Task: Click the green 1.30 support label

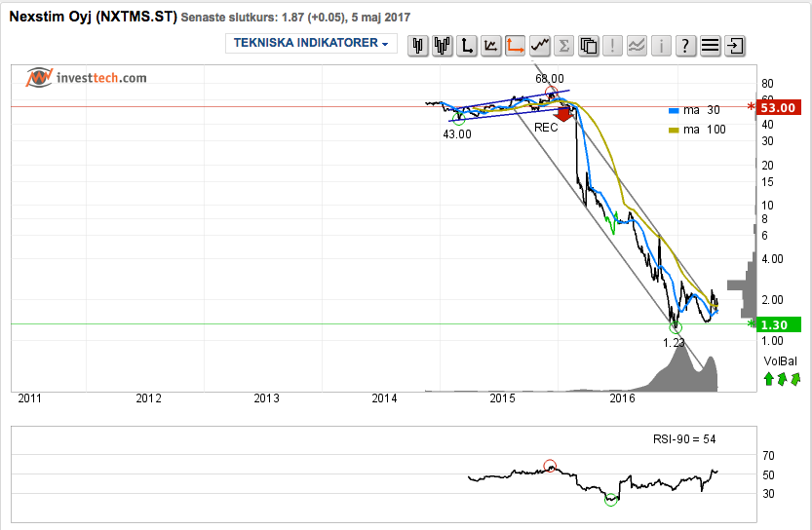Action: coord(778,324)
